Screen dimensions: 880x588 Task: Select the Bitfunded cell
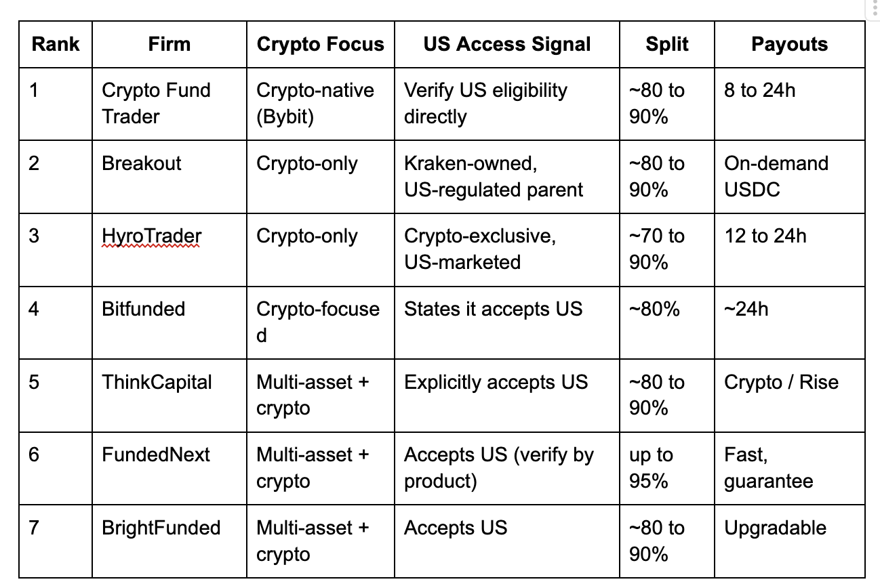[169, 323]
